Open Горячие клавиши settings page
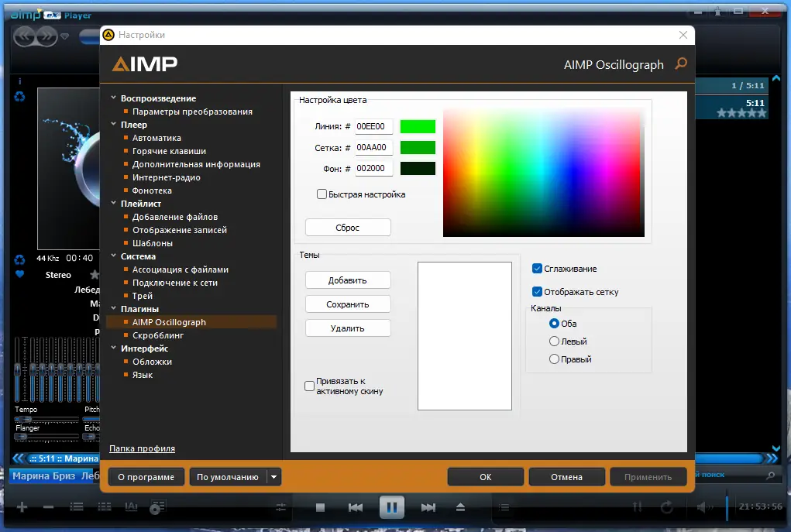Screen dimensions: 791x532 click(x=169, y=151)
